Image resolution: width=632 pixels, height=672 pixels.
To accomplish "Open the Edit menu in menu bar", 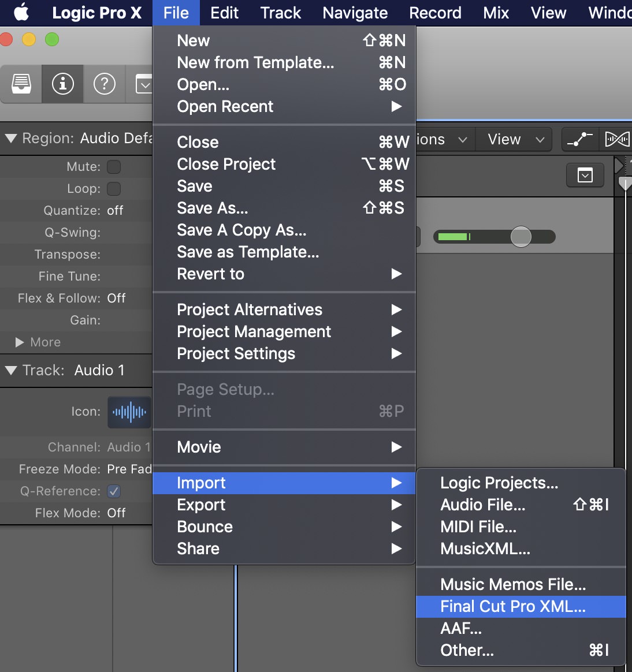I will 224,13.
